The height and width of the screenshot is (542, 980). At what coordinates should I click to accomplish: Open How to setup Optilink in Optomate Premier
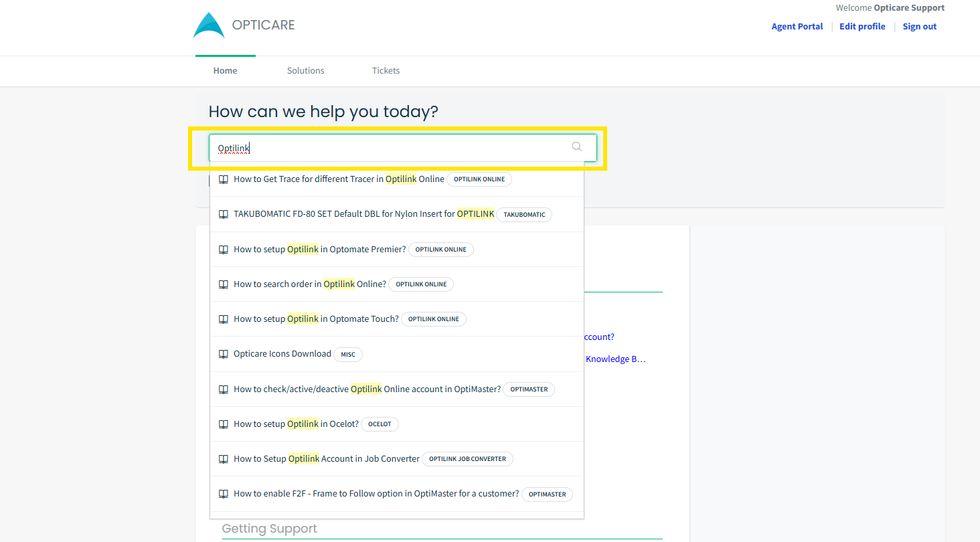click(320, 250)
